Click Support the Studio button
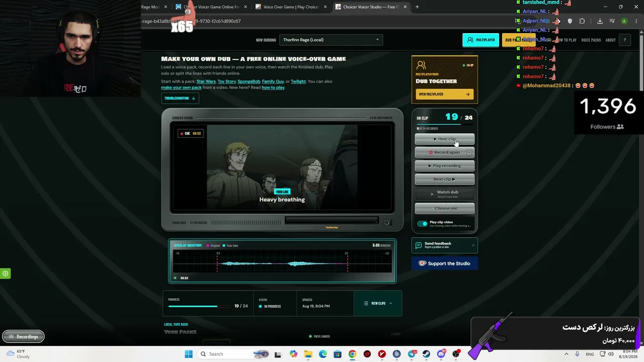The width and height of the screenshot is (644, 362). [x=444, y=263]
